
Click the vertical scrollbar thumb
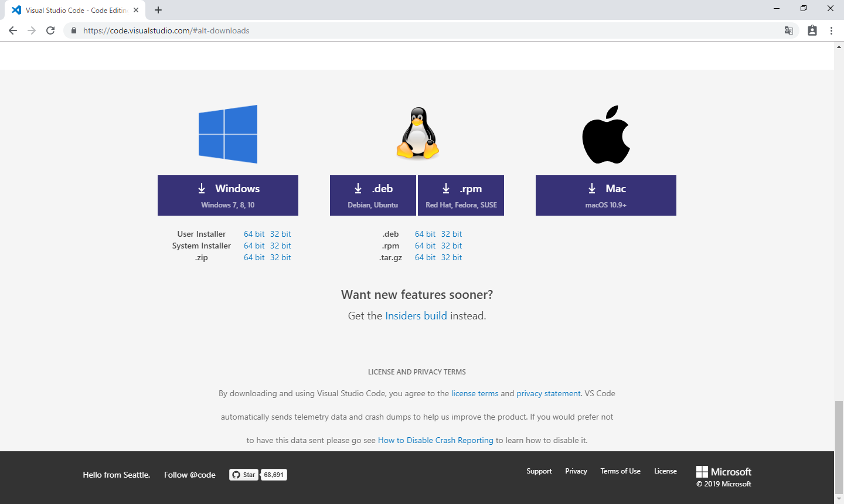point(839,447)
